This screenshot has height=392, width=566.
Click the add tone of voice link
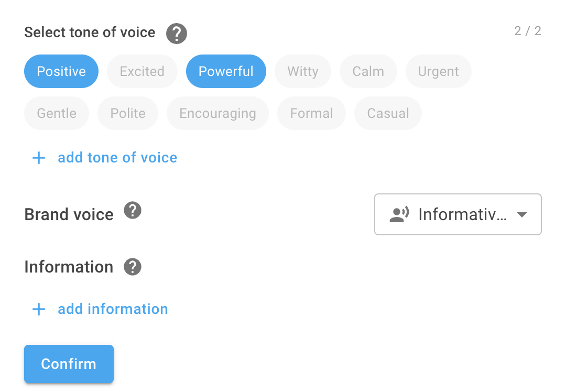coord(118,158)
